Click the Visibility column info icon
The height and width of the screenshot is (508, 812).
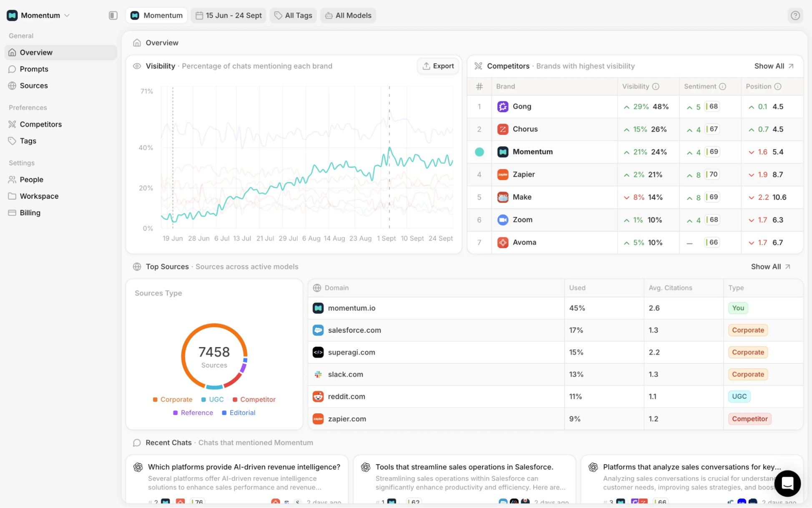coord(656,86)
